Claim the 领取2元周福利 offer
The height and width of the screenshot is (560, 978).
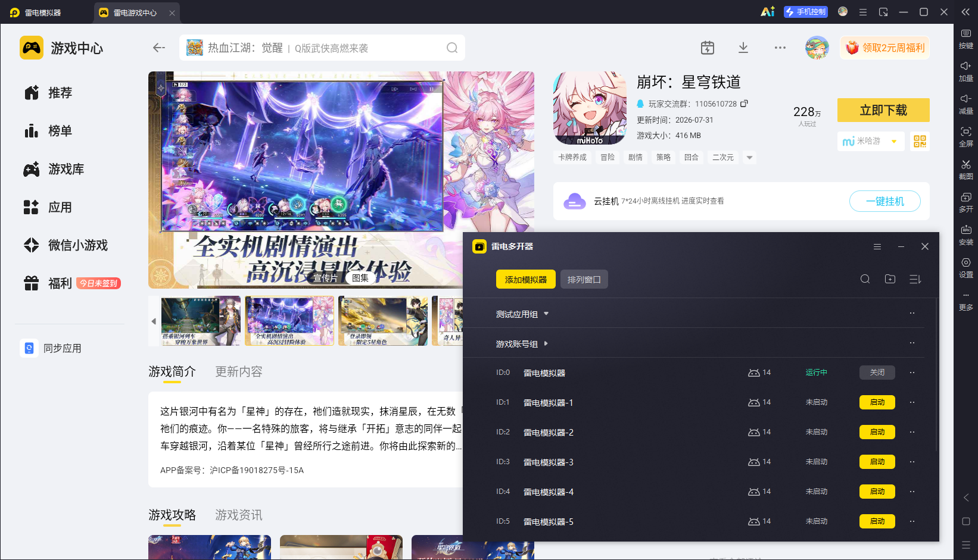click(885, 48)
